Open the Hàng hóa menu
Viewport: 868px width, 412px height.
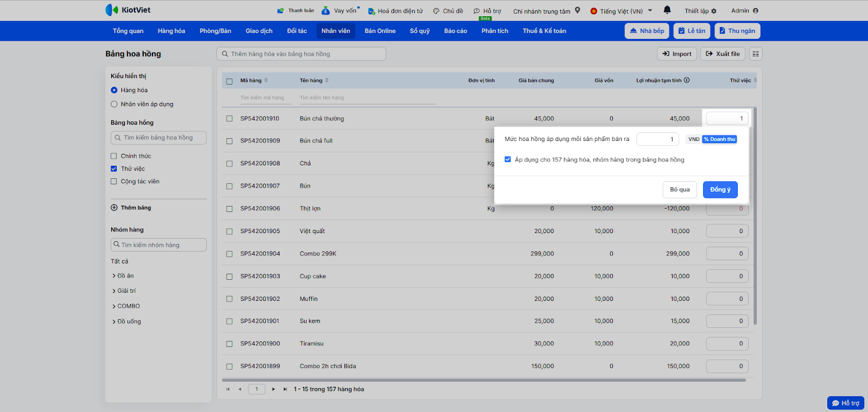pos(171,31)
